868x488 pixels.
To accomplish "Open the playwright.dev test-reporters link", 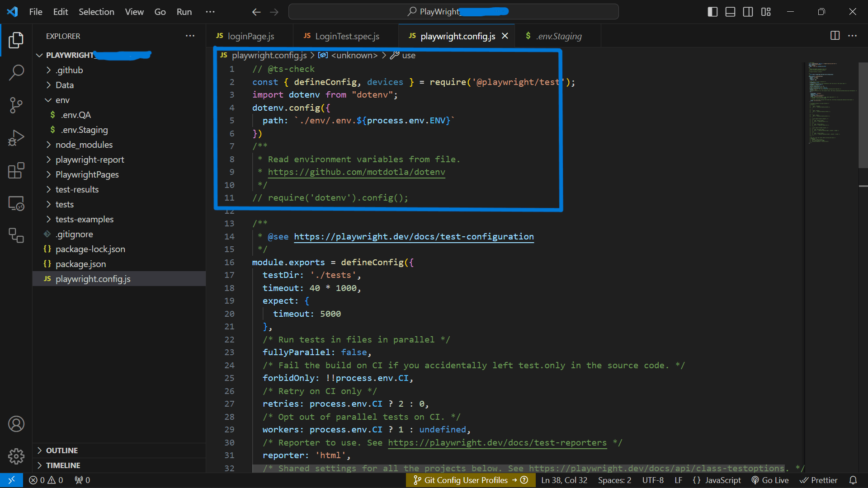I will (x=497, y=442).
